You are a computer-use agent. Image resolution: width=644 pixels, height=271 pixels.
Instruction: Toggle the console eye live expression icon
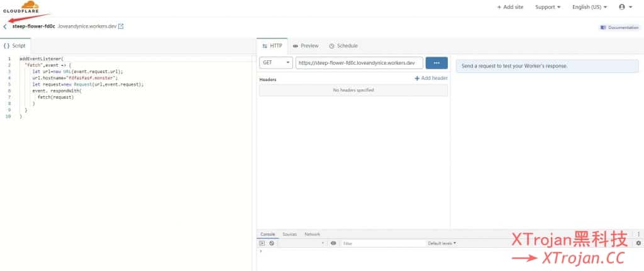pos(333,243)
